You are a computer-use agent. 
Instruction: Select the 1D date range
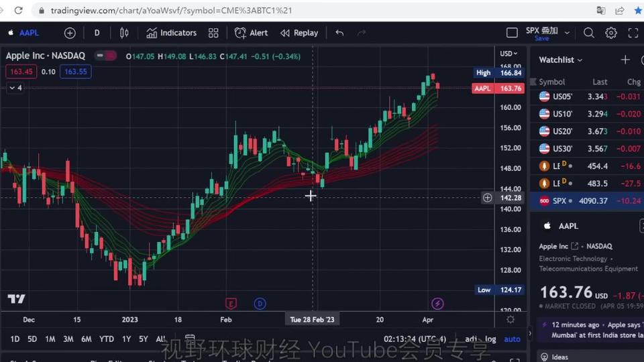click(15, 339)
